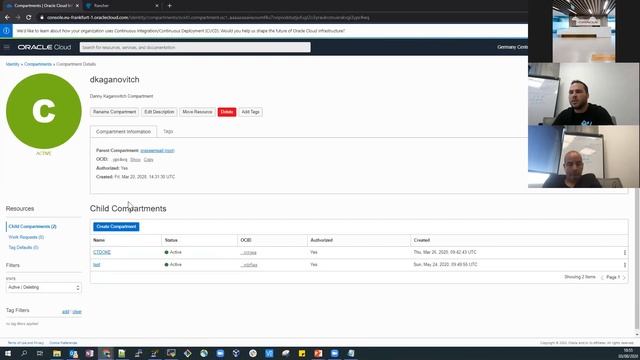Switch to Chrome in the taskbar

click(x=106, y=353)
